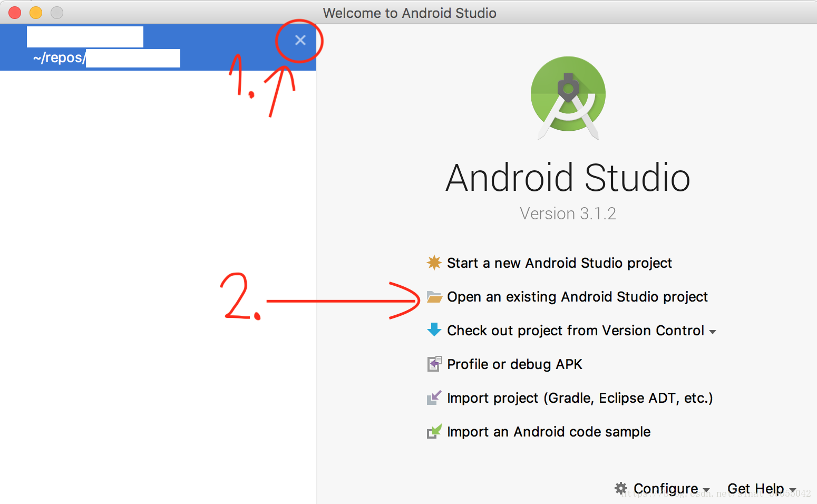Click the Version 3.1.2 text

click(x=568, y=214)
